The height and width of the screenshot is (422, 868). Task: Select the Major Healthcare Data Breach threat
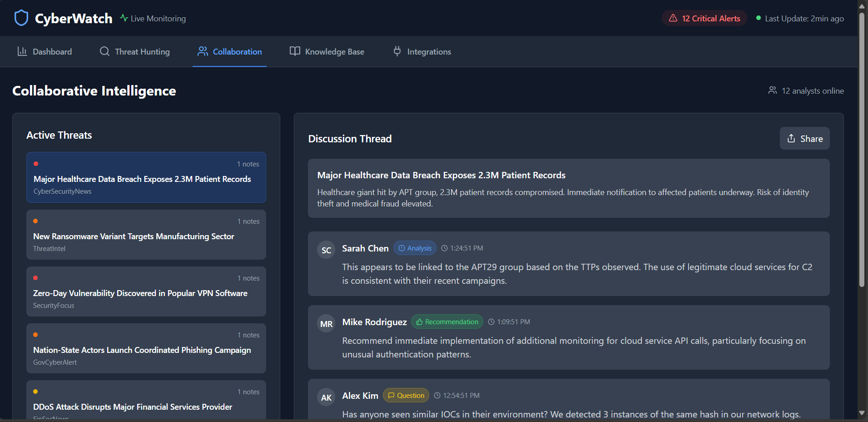click(146, 177)
